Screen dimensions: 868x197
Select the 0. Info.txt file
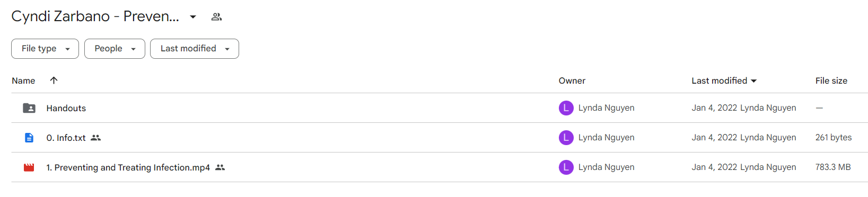click(66, 138)
